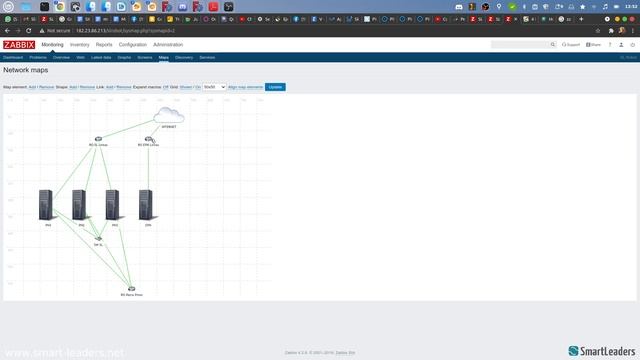The height and width of the screenshot is (360, 640).
Task: Click the search magnifier icon in Zabbix header
Action: (553, 44)
